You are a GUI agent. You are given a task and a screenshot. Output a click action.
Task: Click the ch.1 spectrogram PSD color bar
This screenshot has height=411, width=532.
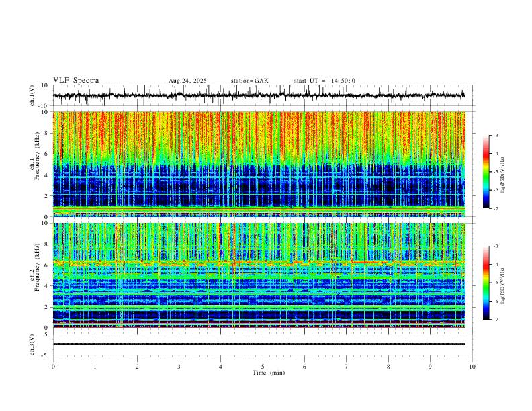pos(486,172)
